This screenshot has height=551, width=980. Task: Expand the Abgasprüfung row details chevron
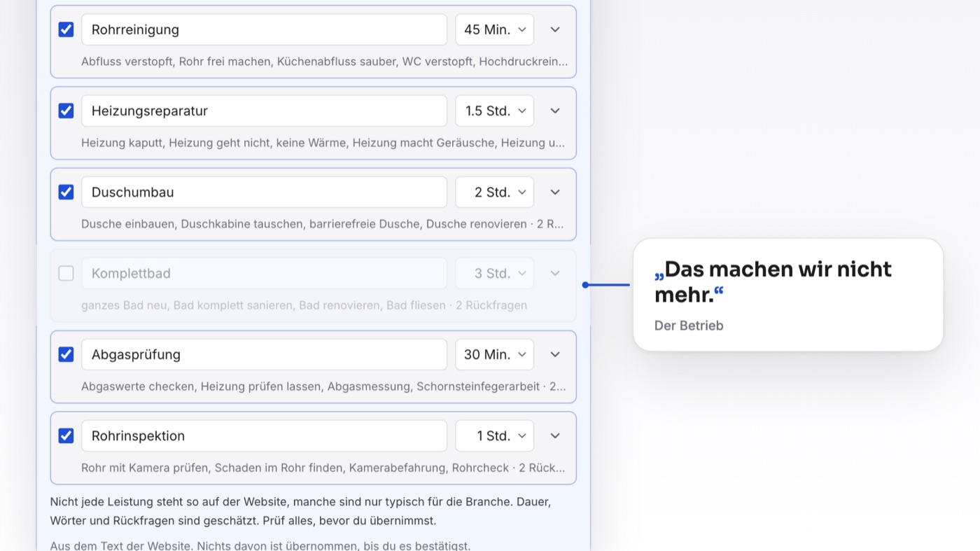coord(555,354)
